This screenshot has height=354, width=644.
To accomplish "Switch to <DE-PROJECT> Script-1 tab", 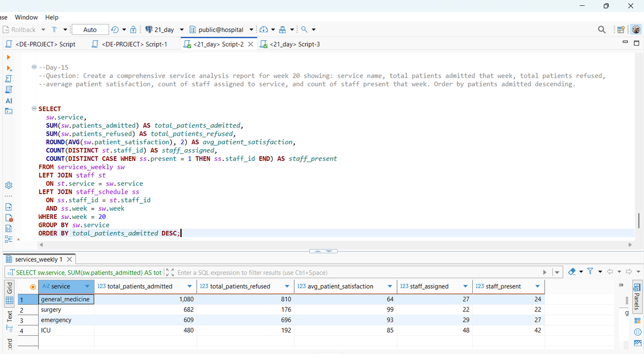I will click(x=130, y=44).
